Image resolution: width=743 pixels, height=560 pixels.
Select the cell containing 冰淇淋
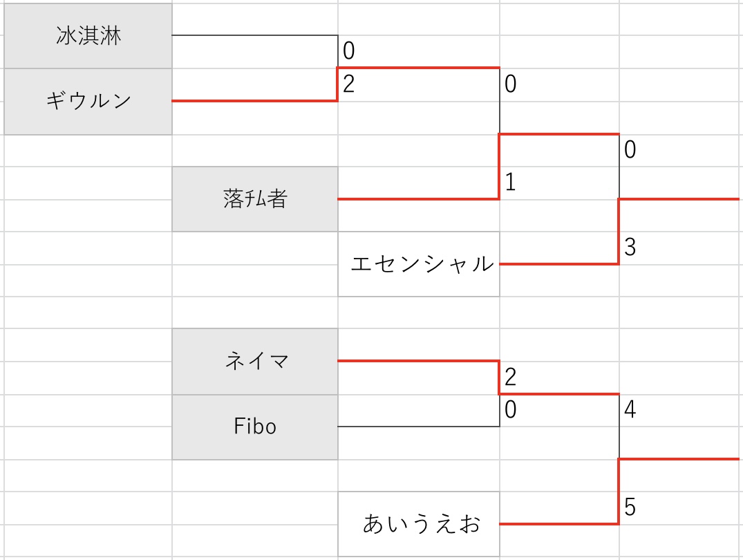(x=88, y=36)
